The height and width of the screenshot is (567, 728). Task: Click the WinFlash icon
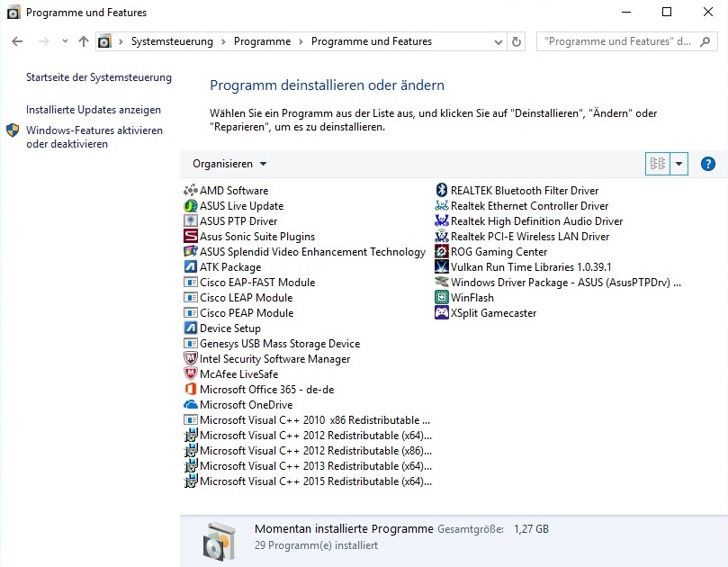coord(442,298)
